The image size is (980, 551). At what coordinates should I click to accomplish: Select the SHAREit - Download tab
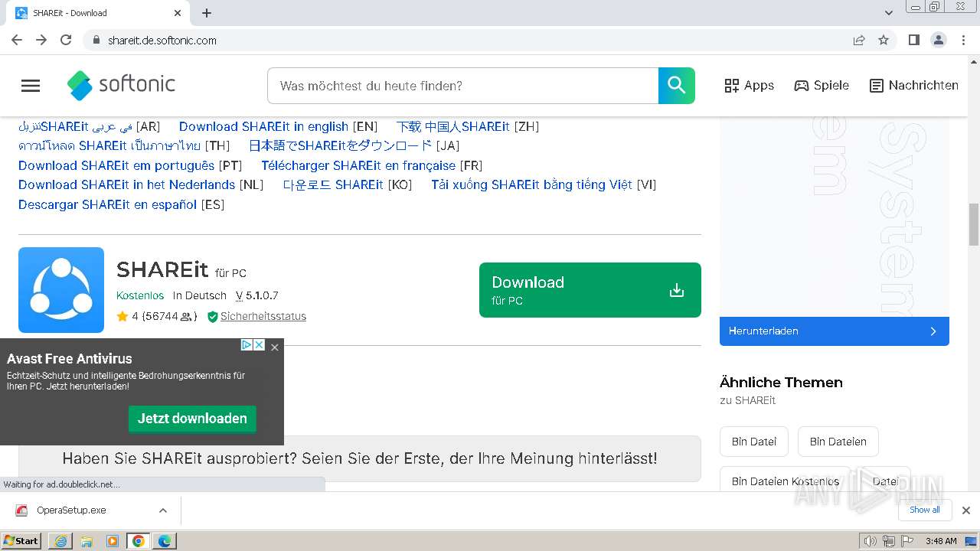pos(98,13)
